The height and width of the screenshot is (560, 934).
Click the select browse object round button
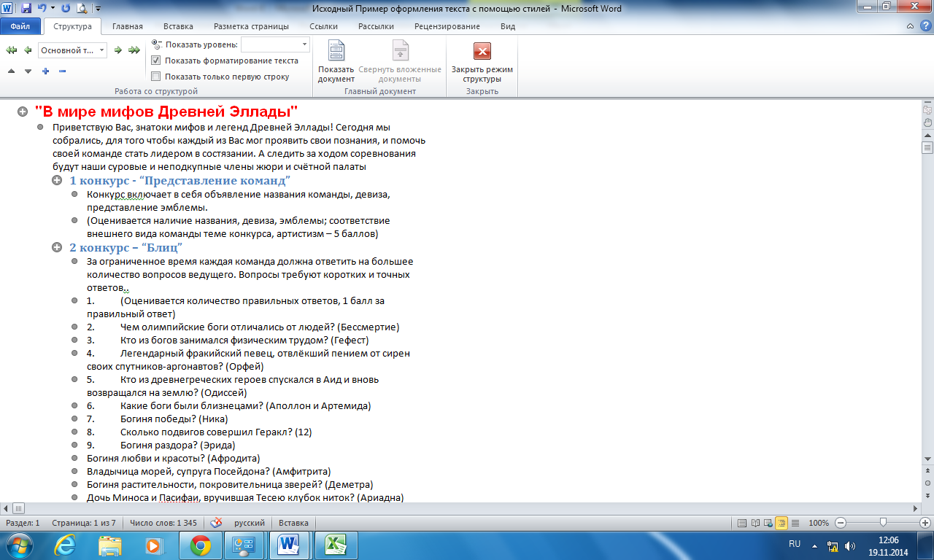pyautogui.click(x=927, y=483)
